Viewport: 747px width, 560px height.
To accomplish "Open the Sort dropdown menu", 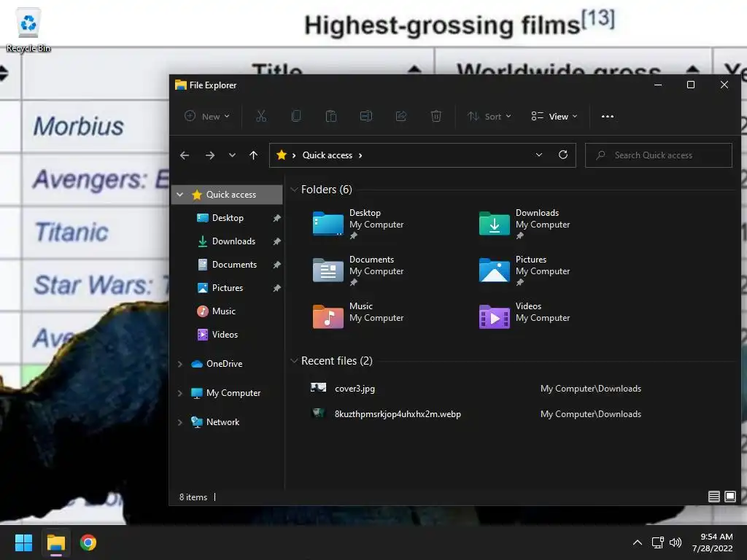I will [x=489, y=116].
